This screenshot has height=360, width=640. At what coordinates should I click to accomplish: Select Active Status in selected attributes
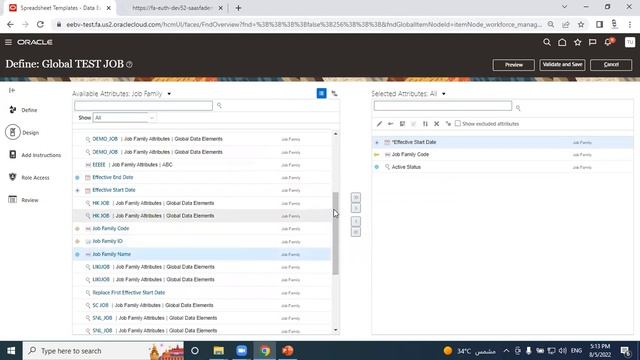tap(502, 167)
